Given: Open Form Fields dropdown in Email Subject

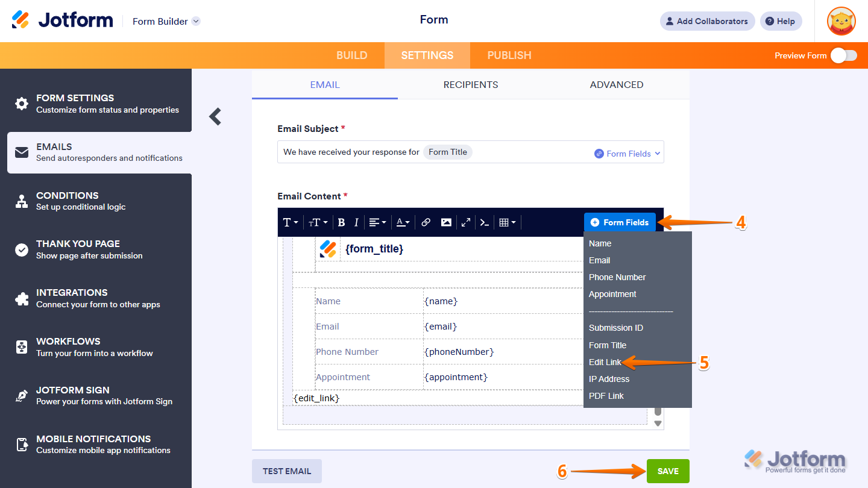Looking at the screenshot, I should [x=627, y=154].
